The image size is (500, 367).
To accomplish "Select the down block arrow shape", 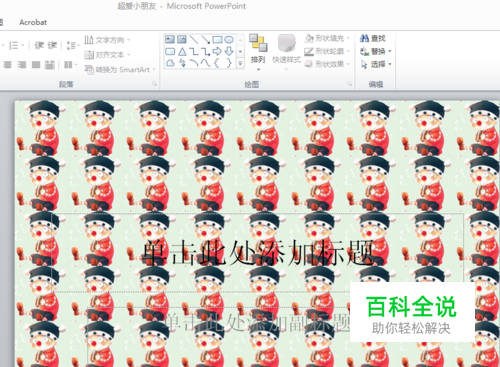I will pyautogui.click(x=229, y=51).
